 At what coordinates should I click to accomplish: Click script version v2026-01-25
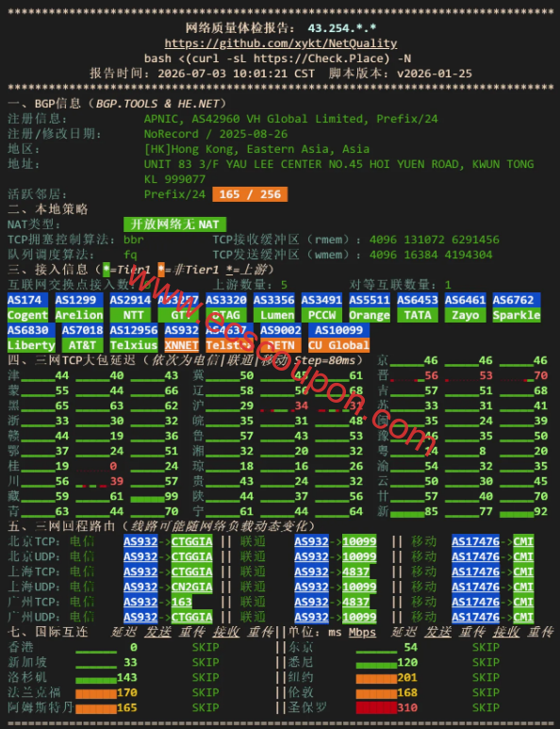[435, 74]
